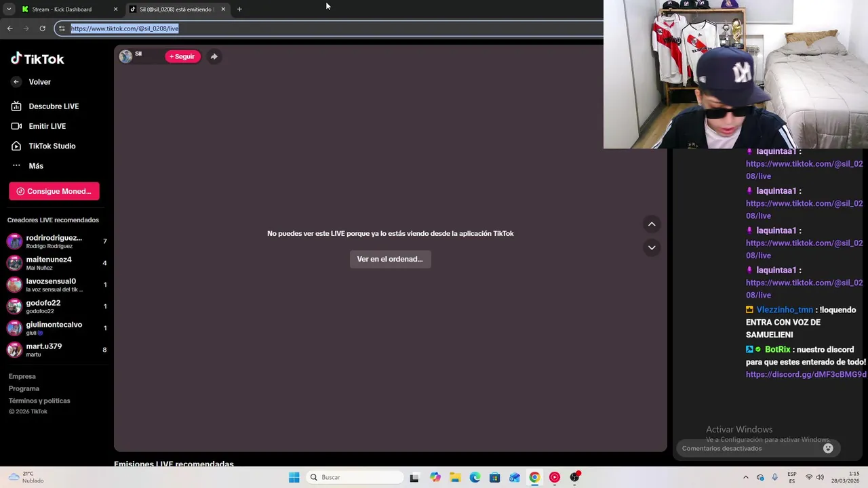Open OBS Studio from the taskbar

(574, 477)
